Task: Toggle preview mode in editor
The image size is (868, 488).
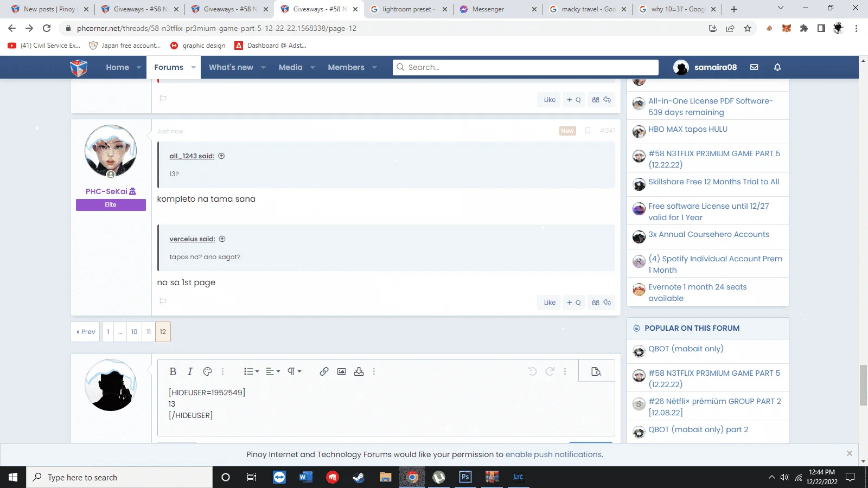Action: pos(596,371)
